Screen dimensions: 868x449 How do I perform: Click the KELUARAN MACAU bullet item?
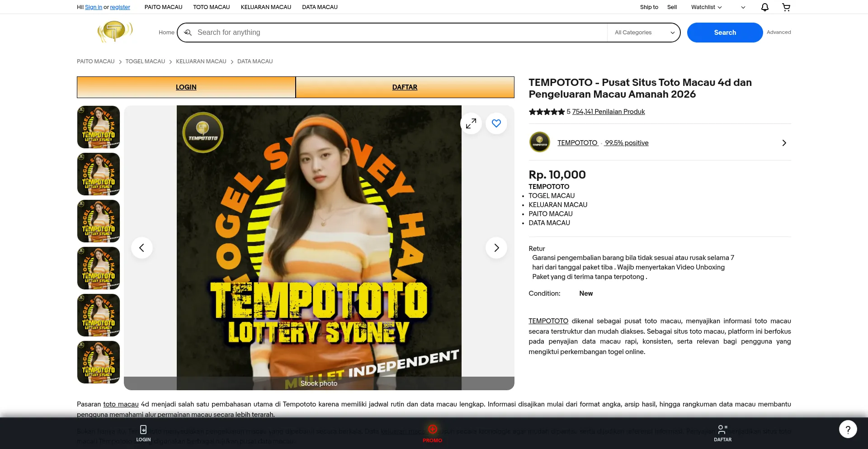click(x=558, y=205)
